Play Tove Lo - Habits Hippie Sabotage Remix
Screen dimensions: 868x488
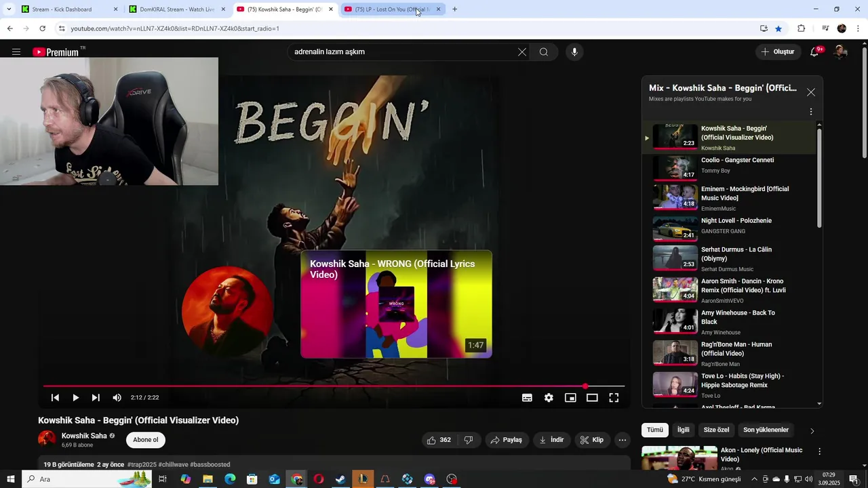(x=729, y=385)
